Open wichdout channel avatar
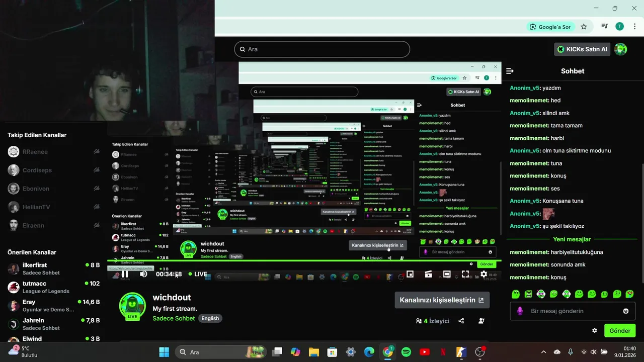644x362 pixels. coord(132,306)
